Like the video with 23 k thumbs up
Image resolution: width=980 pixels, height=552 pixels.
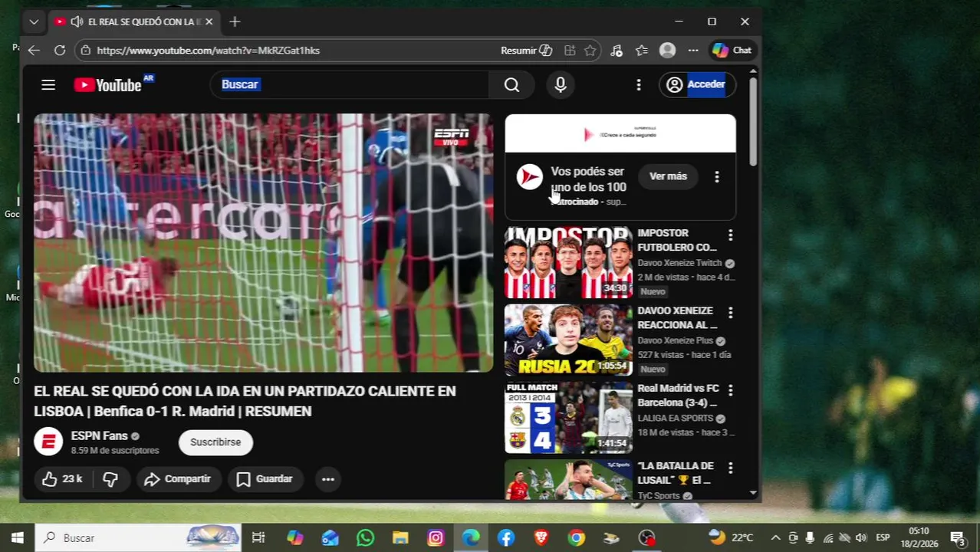point(61,479)
